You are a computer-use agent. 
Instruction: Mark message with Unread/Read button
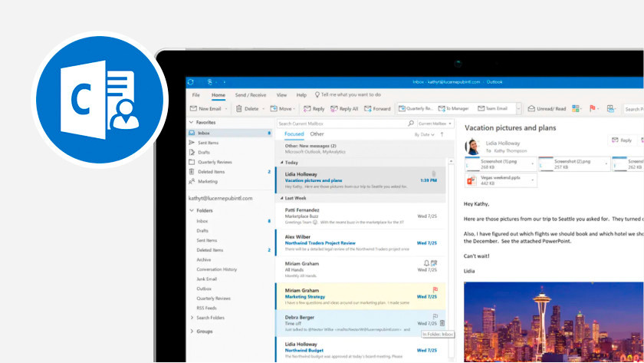(x=547, y=109)
